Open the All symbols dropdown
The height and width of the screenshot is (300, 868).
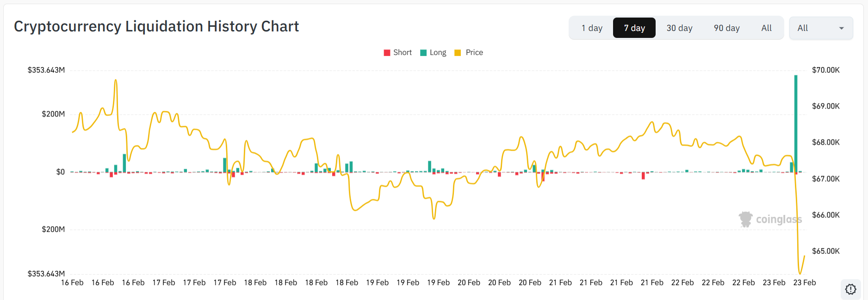tap(821, 28)
